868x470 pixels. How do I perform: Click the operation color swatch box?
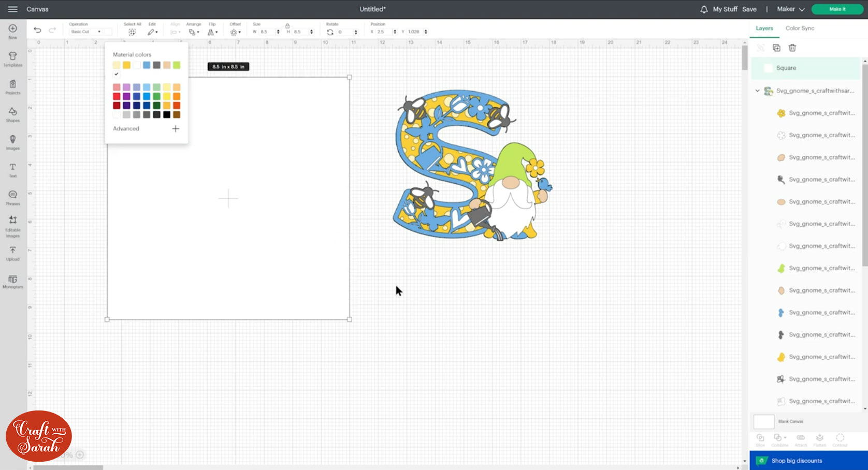coord(108,32)
